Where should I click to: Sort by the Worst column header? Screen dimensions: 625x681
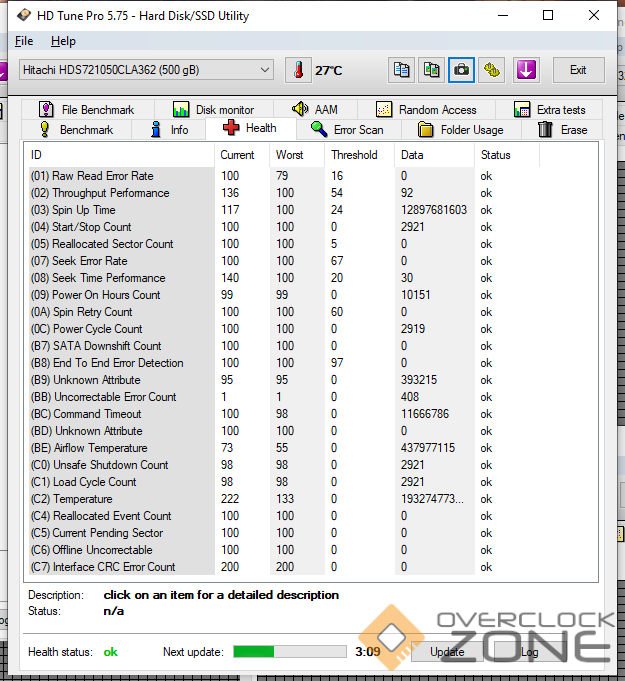[x=297, y=155]
